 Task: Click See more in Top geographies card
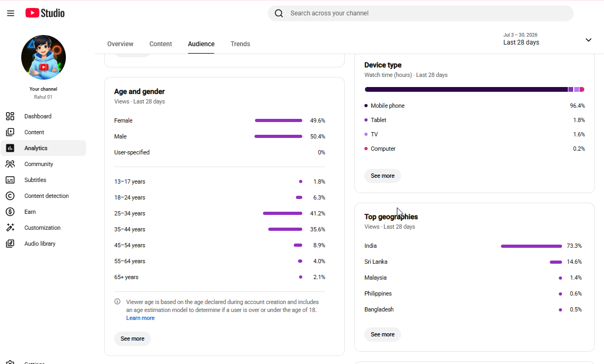pyautogui.click(x=382, y=334)
